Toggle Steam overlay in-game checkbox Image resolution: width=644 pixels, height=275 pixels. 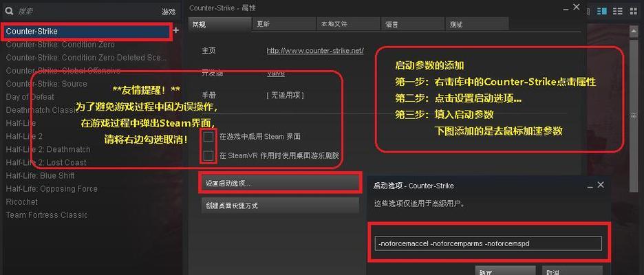(x=208, y=136)
